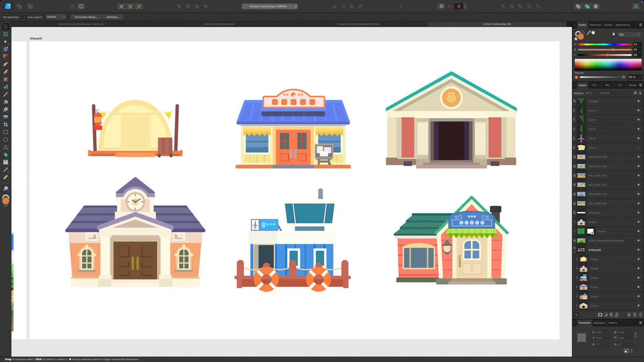
Task: Click the Transform anchor point selector
Action: click(581, 337)
